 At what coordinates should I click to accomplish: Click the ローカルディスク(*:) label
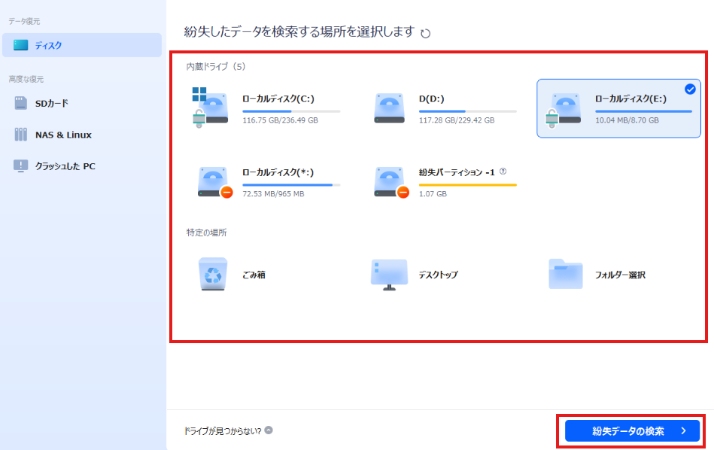[278, 172]
